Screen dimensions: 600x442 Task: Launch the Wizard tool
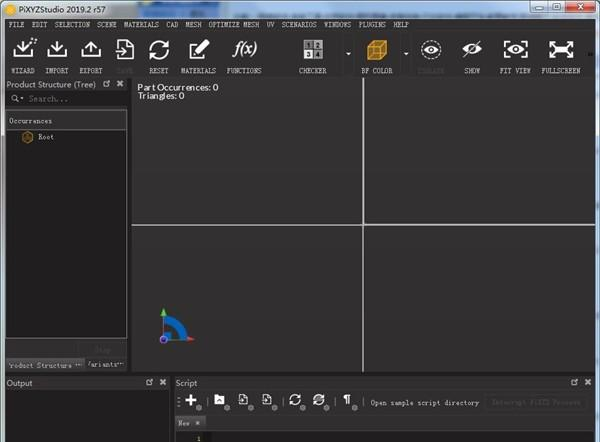tap(22, 51)
